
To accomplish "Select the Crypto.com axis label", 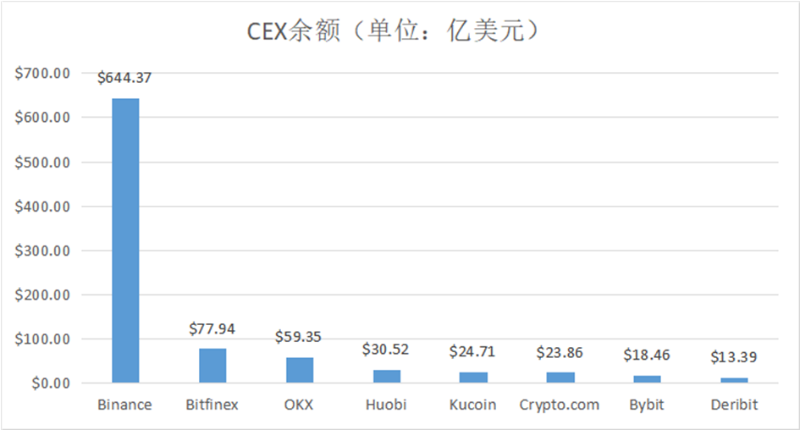I will (x=559, y=405).
